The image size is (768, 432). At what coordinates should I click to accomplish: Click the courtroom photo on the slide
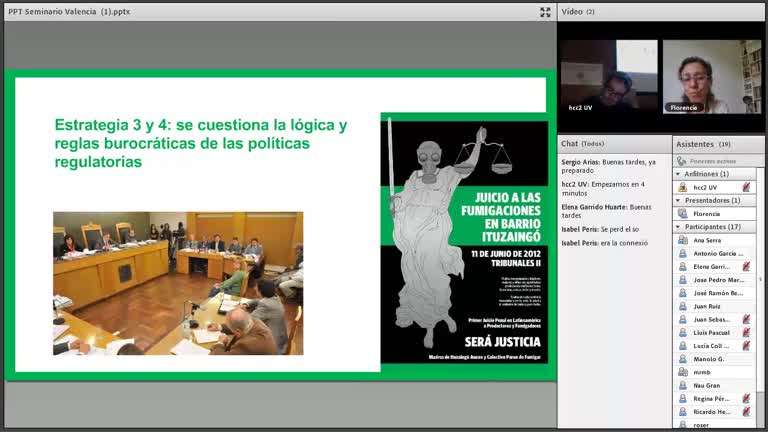click(x=178, y=283)
